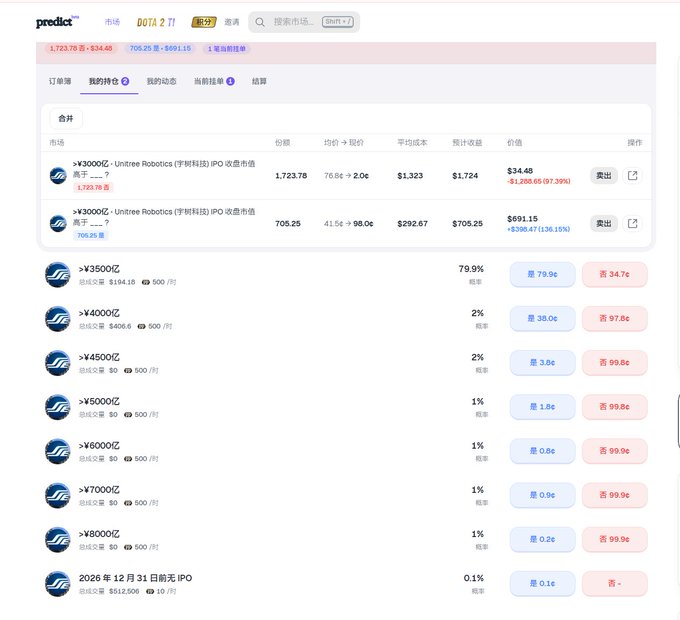
Task: Switch to the 我的动态 tab
Action: pos(161,81)
